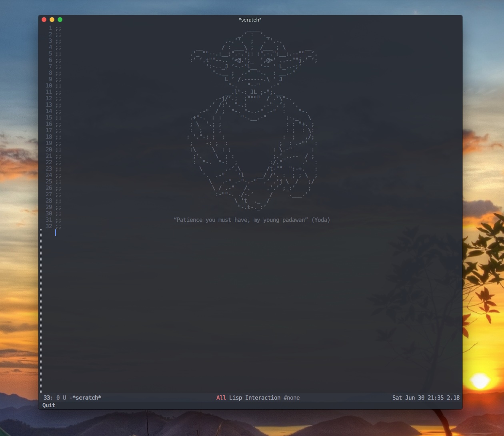This screenshot has height=436, width=504.
Task: Click the 'All' position indicator in mode line
Action: pyautogui.click(x=221, y=398)
